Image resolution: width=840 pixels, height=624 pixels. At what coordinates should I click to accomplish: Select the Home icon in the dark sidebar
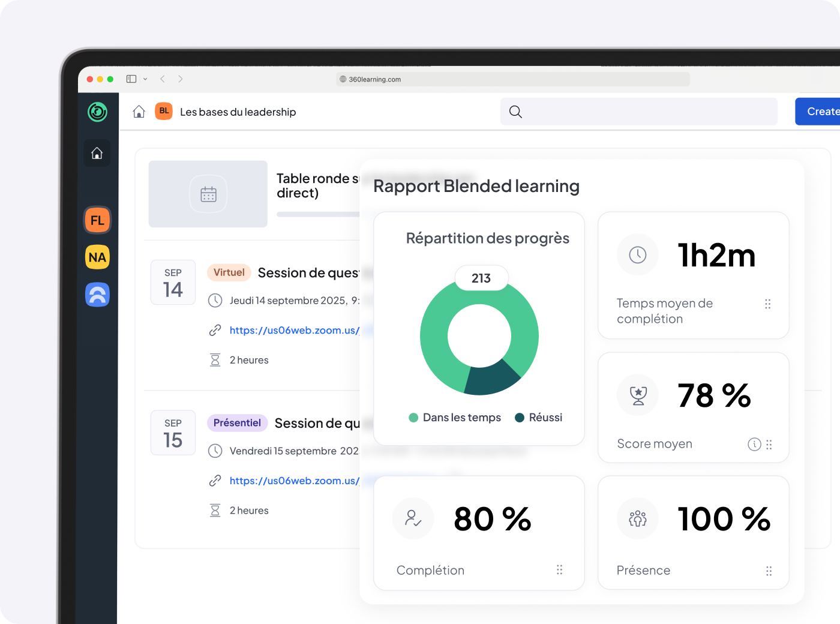point(97,154)
